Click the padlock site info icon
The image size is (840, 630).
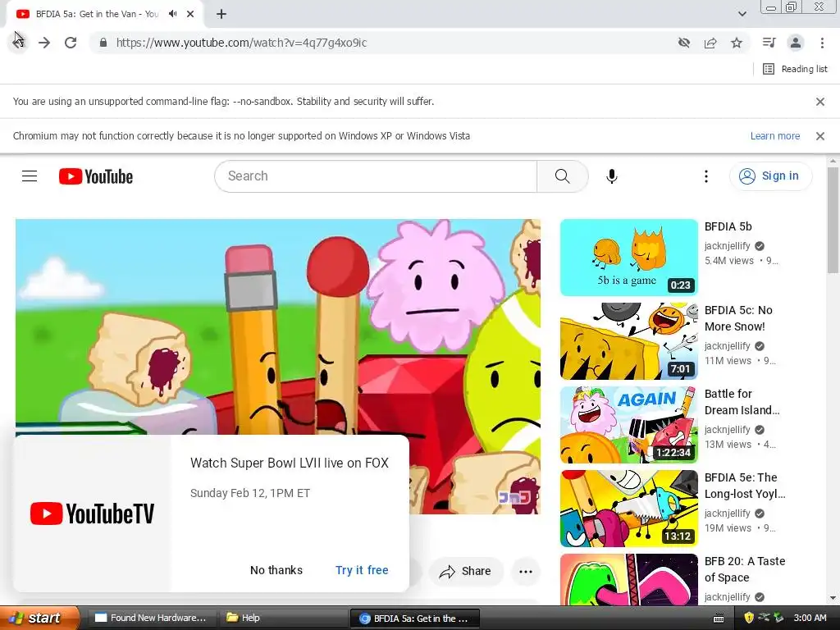(x=103, y=43)
